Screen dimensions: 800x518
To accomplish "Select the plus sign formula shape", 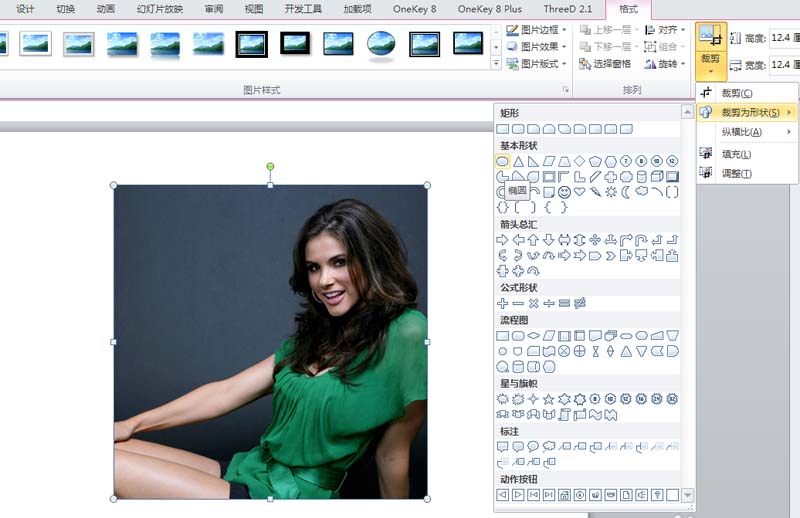I will pyautogui.click(x=503, y=303).
